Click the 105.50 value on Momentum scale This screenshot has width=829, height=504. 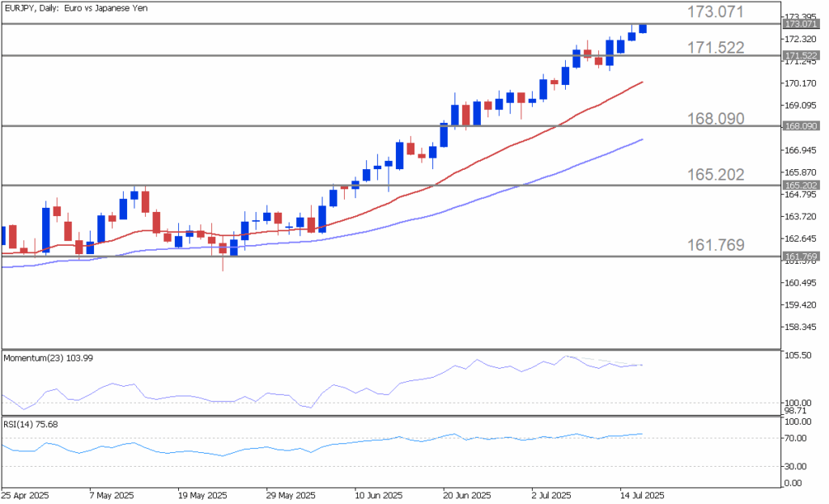pyautogui.click(x=797, y=355)
